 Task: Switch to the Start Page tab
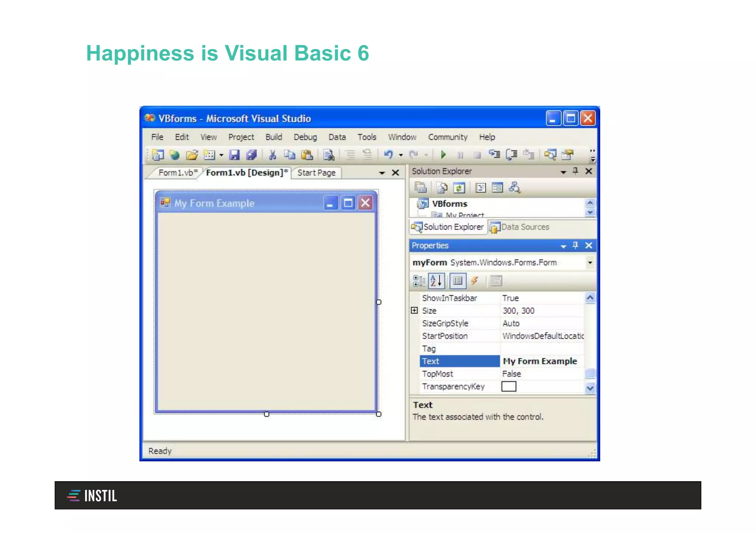point(316,173)
